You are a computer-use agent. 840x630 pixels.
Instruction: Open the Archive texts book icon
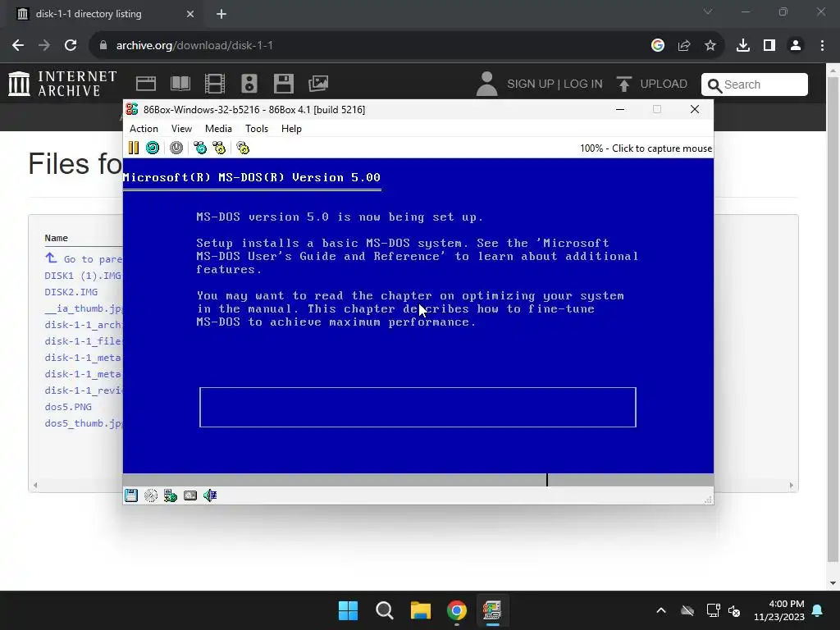tap(180, 84)
